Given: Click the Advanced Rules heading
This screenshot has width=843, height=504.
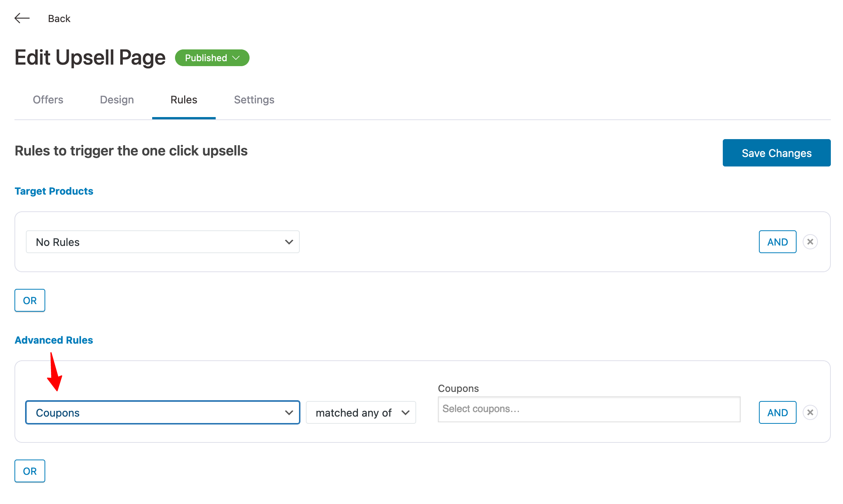Looking at the screenshot, I should point(54,340).
